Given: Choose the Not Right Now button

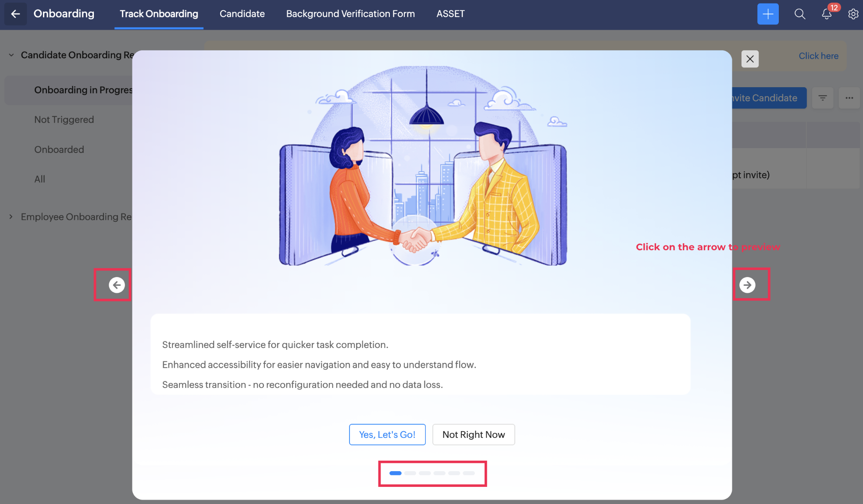Looking at the screenshot, I should click(x=473, y=434).
